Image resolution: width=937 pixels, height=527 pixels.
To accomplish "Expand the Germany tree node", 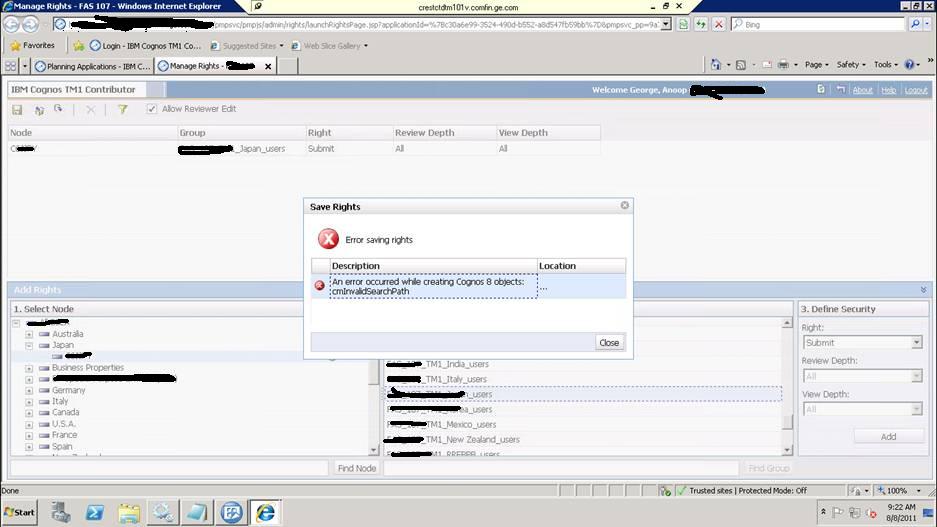I will (29, 390).
